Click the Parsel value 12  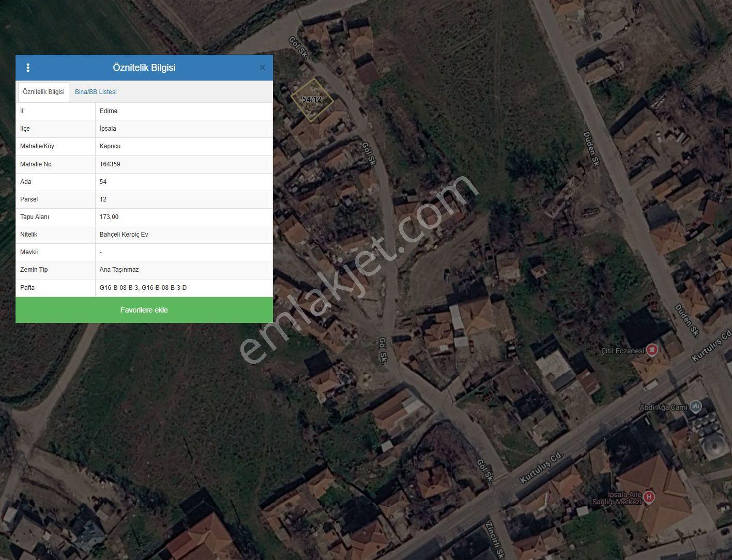tap(103, 199)
